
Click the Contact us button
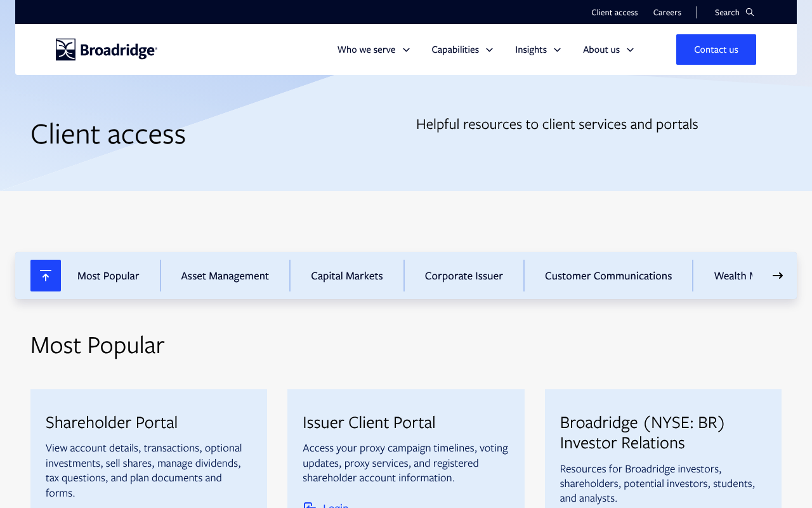pos(716,50)
